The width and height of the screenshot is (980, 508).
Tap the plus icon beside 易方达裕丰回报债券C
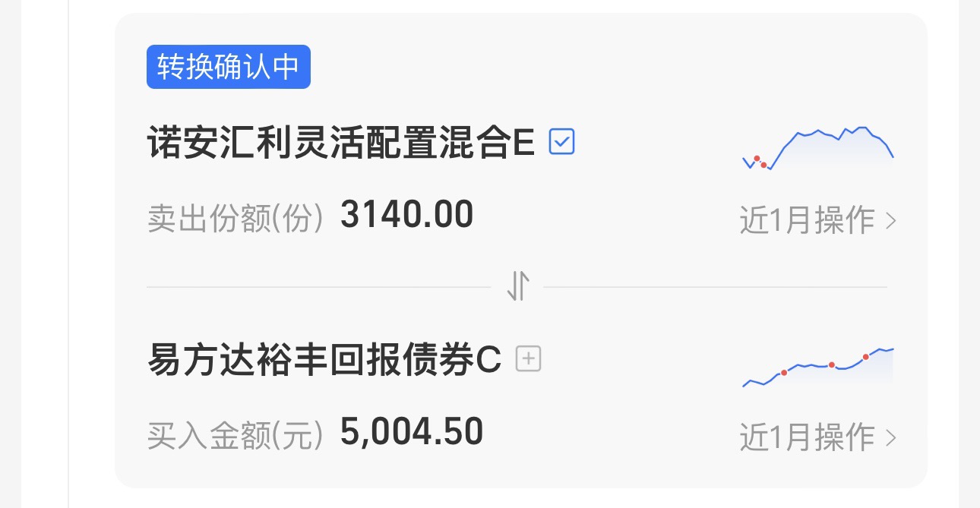(529, 358)
